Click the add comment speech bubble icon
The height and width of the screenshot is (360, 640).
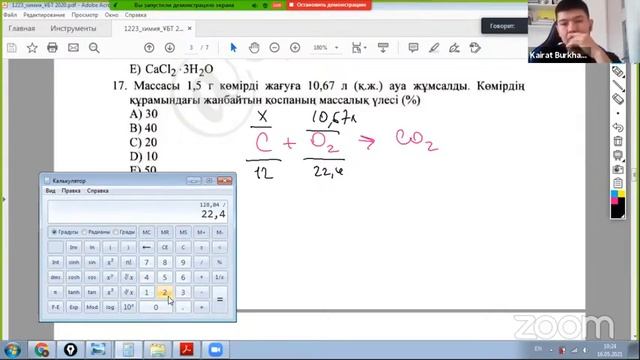413,48
